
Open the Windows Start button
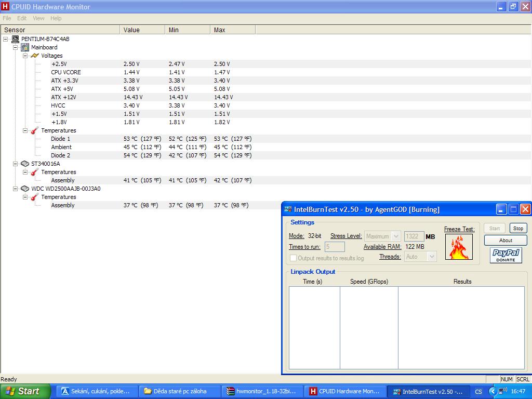click(25, 391)
